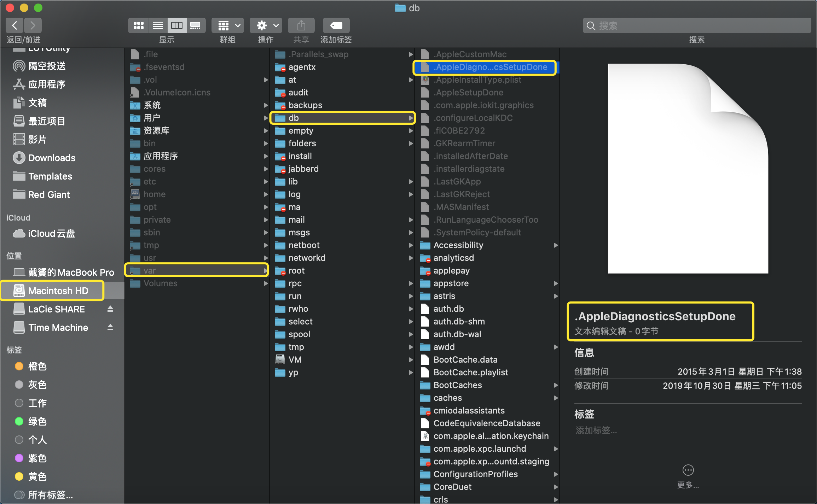
Task: Open the Group By dropdown
Action: click(x=227, y=25)
